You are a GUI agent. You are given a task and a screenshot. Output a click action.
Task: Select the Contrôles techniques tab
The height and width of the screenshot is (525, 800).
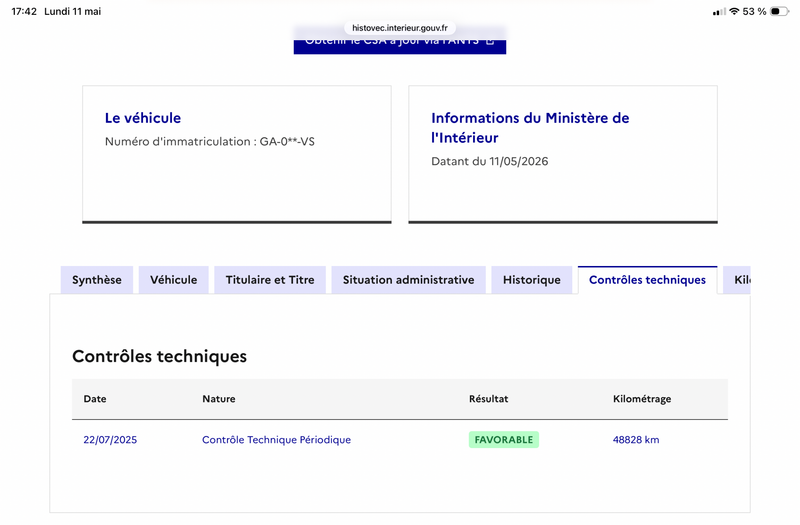(x=647, y=280)
